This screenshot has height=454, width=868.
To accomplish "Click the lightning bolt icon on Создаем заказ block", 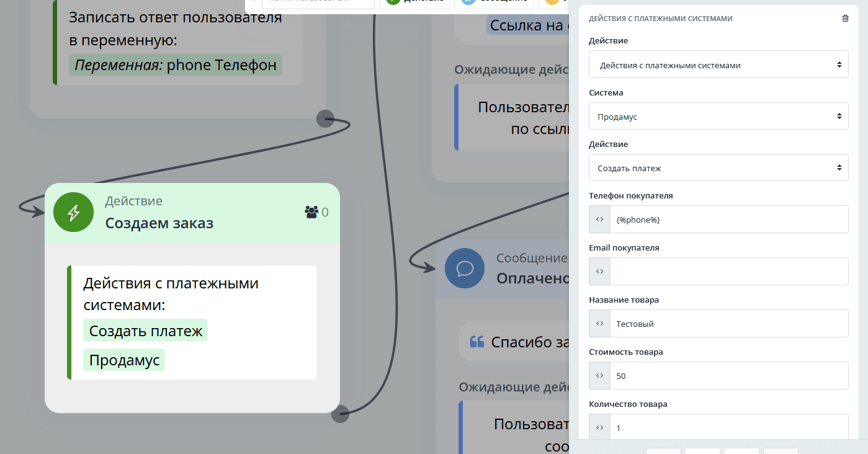I will [73, 213].
